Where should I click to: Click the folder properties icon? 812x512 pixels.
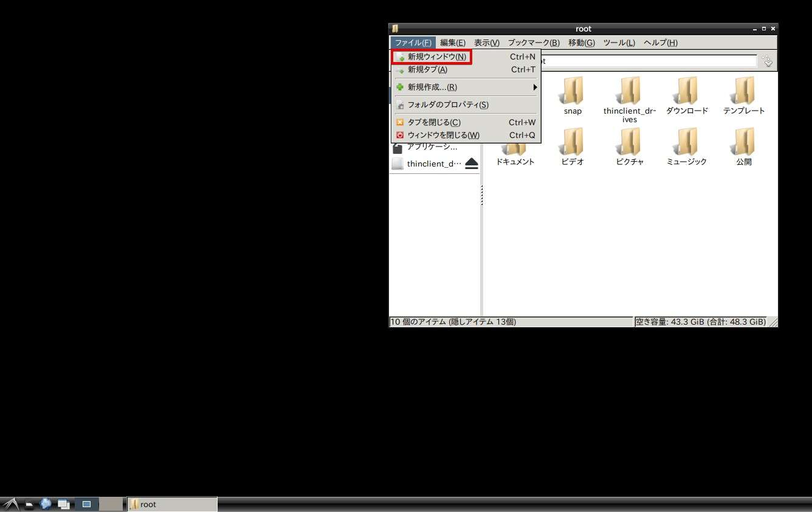[400, 105]
